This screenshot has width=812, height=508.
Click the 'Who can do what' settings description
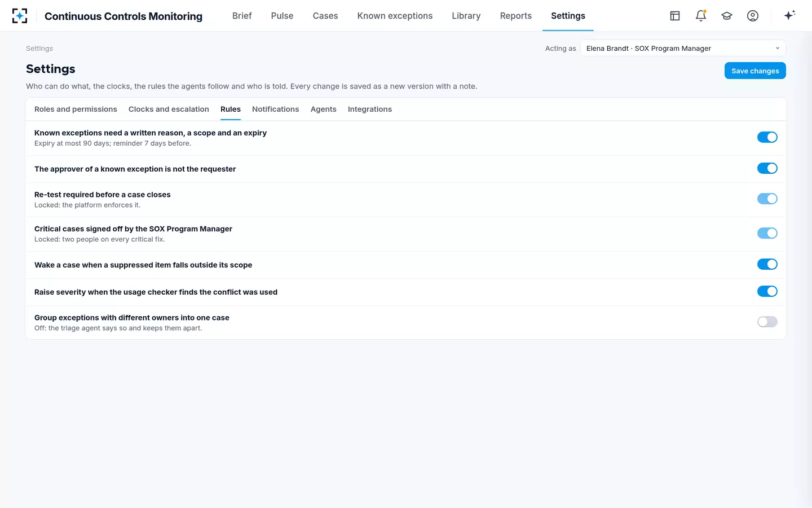tap(251, 86)
